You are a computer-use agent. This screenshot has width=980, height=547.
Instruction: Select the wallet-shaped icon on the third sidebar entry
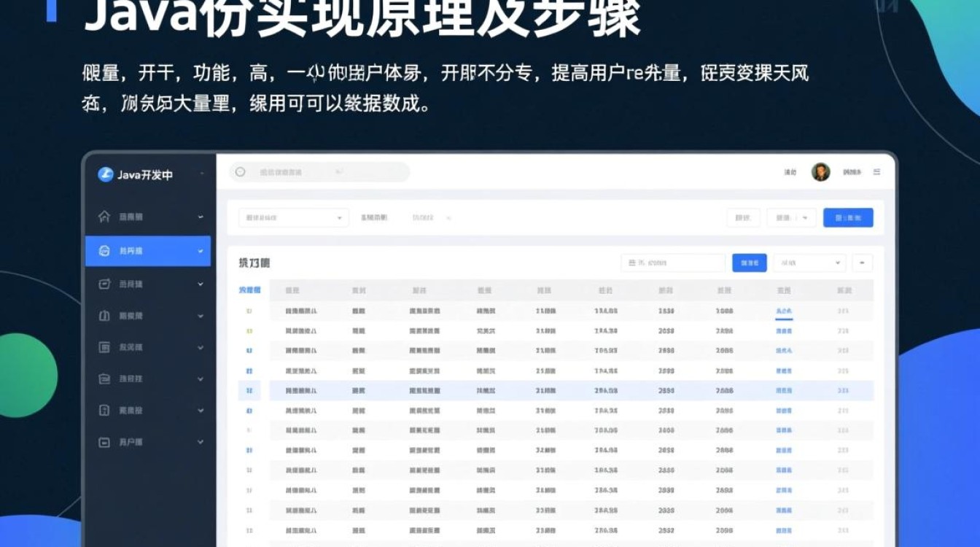coord(106,285)
